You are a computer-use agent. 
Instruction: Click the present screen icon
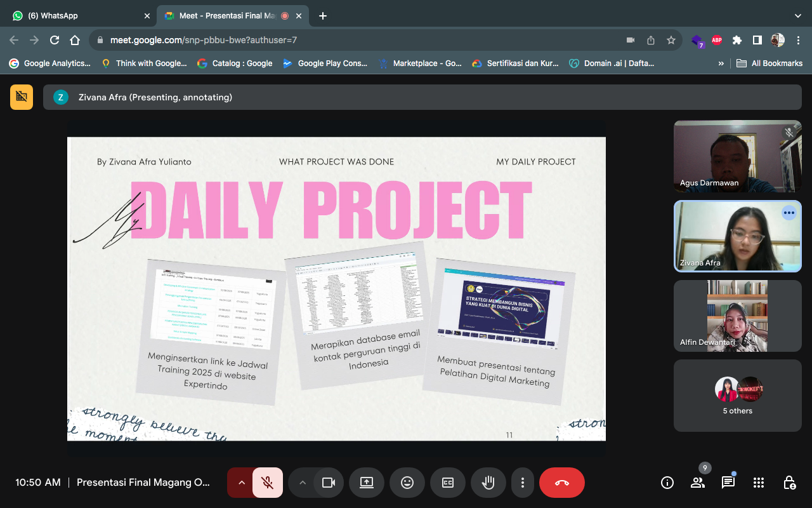click(367, 483)
